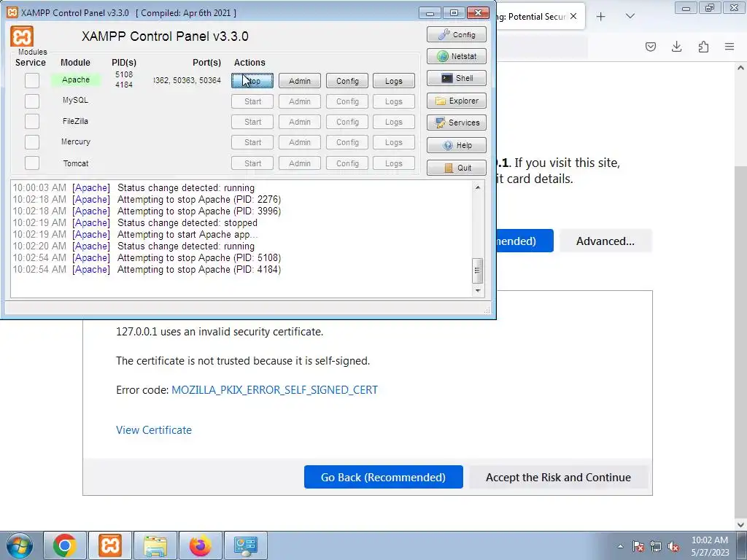Switch to XAMPP taskbar icon
The width and height of the screenshot is (747, 560).
click(110, 545)
